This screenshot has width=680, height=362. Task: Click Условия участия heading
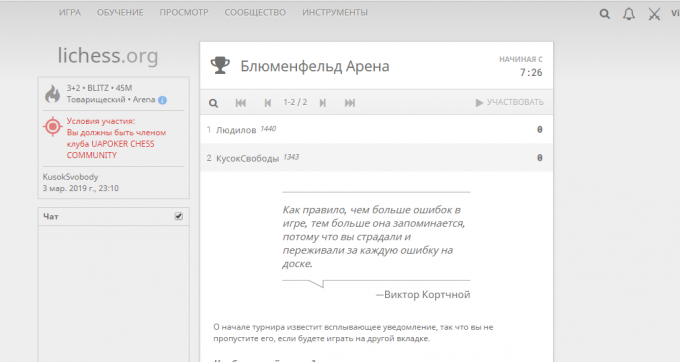point(101,121)
